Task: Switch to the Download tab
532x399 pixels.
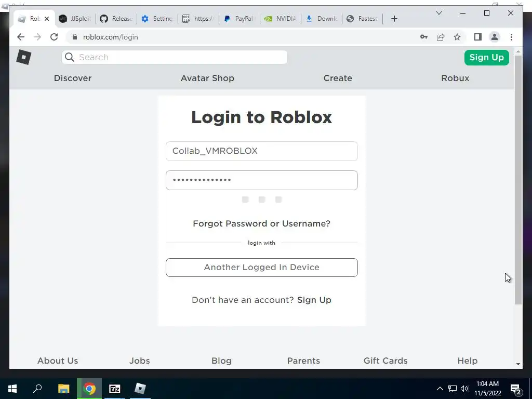Action: [x=321, y=19]
